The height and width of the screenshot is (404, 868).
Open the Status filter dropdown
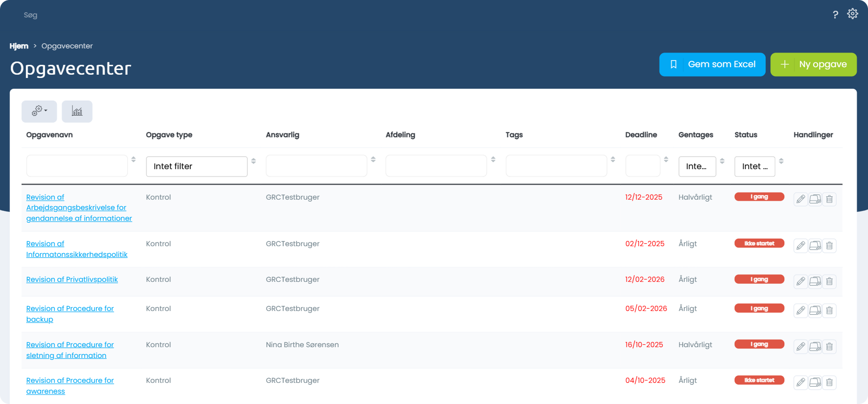tap(755, 166)
